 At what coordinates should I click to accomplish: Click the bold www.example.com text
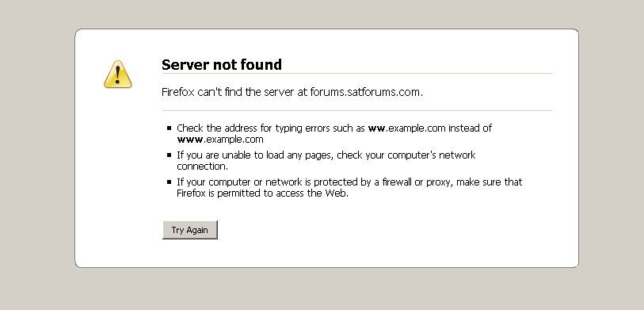(220, 140)
